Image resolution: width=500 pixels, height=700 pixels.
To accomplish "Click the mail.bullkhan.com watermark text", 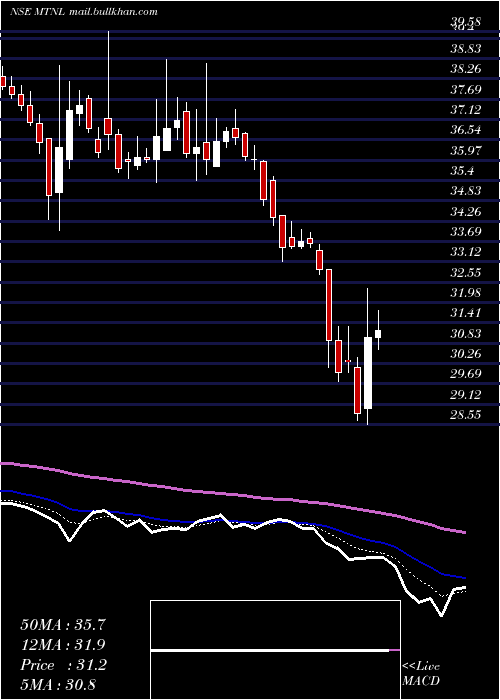I will point(114,12).
